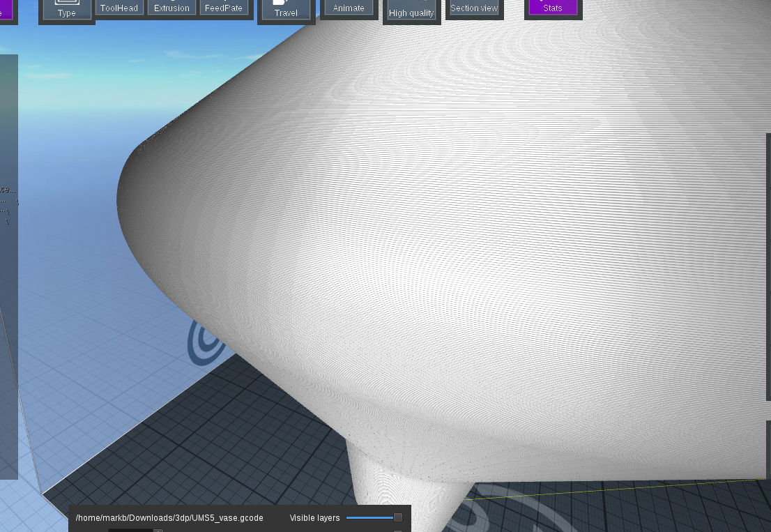Viewport: 771px width, 532px height.
Task: Start the Animate playback
Action: [349, 8]
